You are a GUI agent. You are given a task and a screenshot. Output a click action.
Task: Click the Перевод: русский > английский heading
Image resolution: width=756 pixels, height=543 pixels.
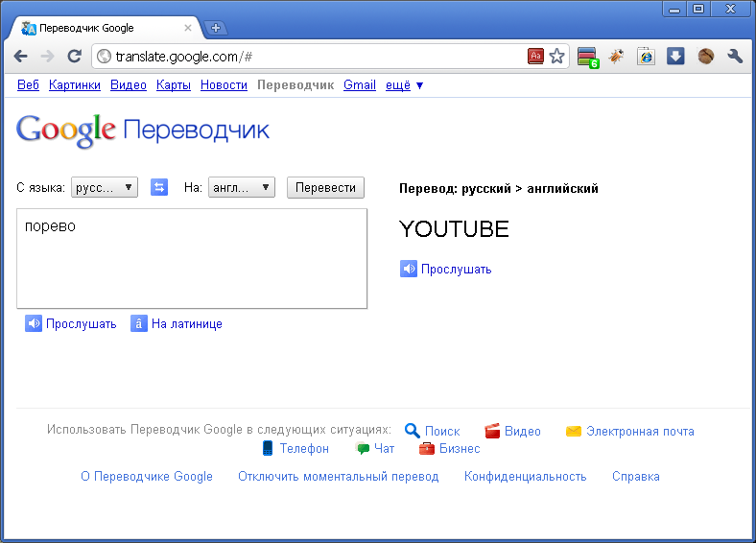click(x=499, y=189)
